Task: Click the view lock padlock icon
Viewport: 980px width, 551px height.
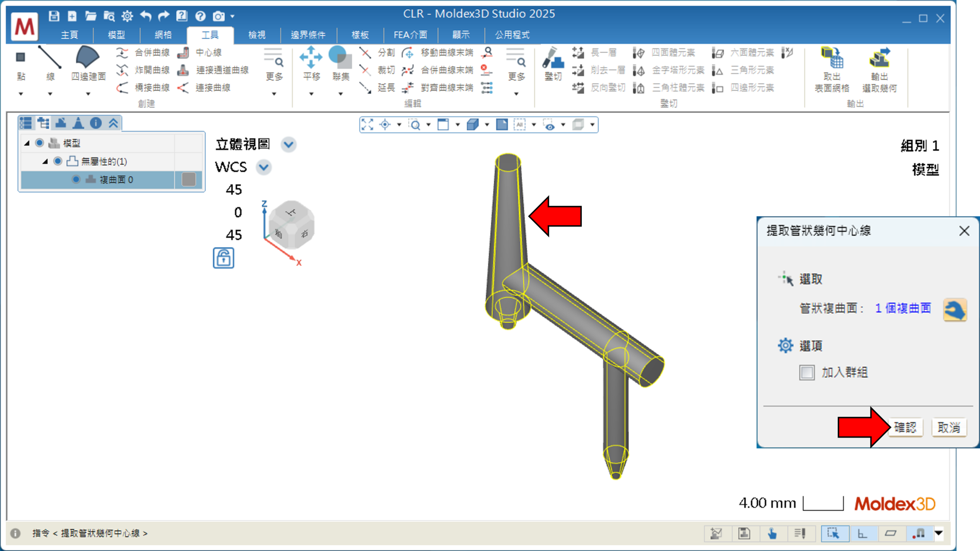Action: pyautogui.click(x=224, y=258)
